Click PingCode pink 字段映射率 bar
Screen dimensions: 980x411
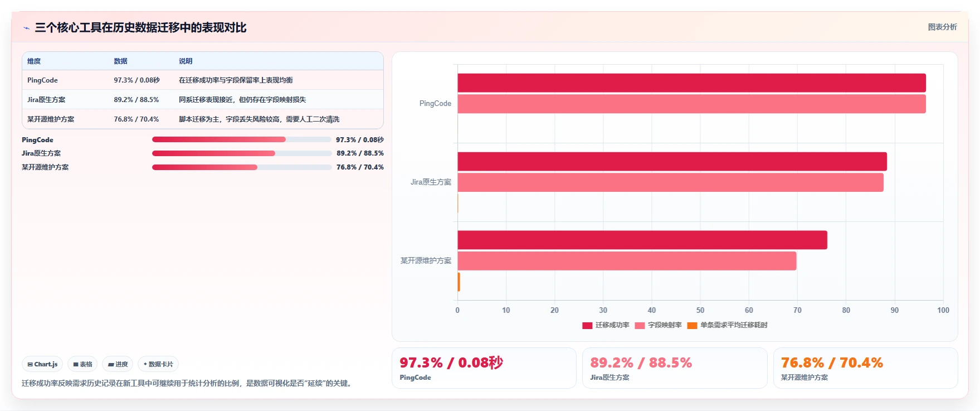[691, 104]
